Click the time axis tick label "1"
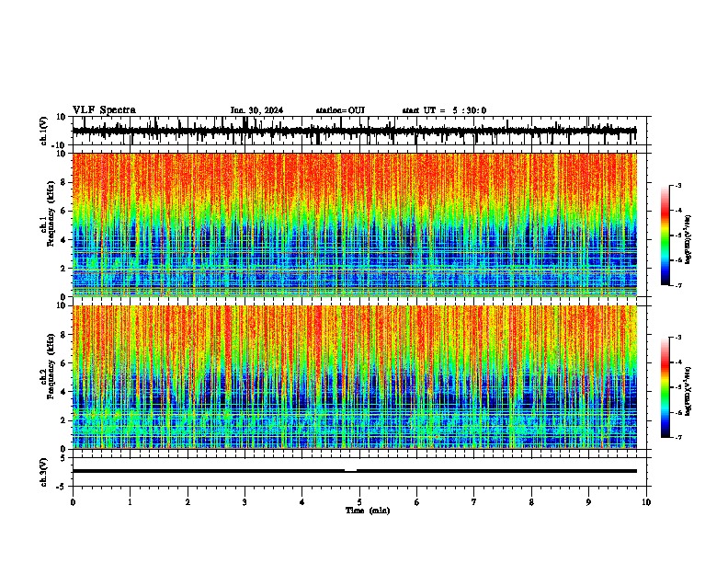The width and height of the screenshot is (728, 563). point(130,502)
